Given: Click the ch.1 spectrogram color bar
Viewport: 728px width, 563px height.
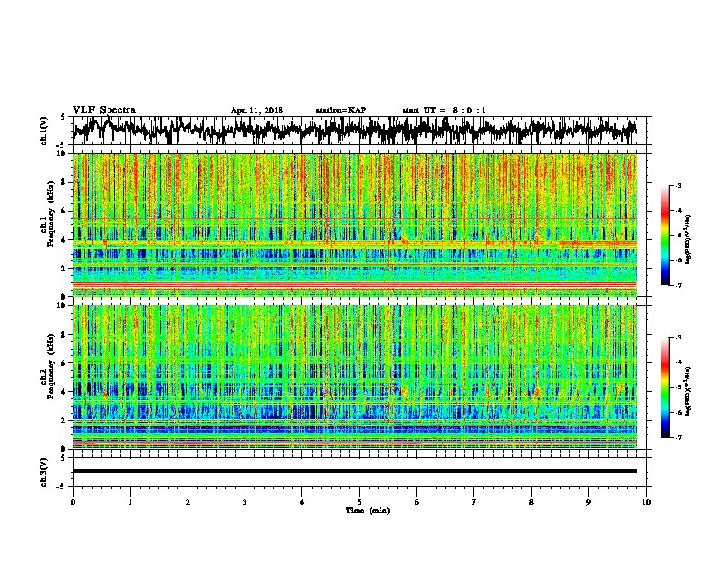Looking at the screenshot, I should click(665, 236).
